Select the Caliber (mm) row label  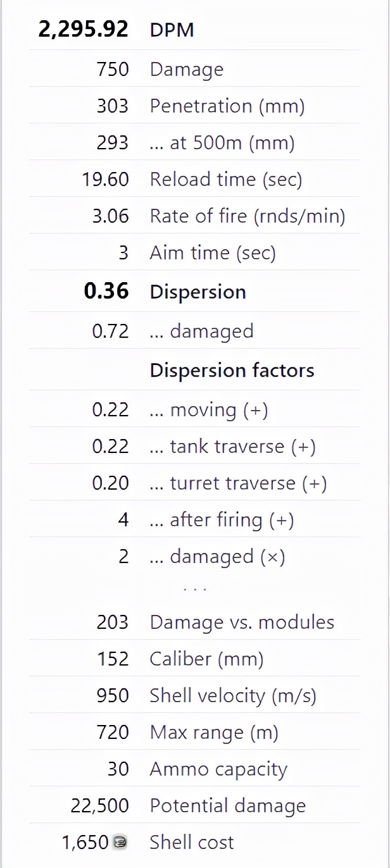[x=206, y=659]
